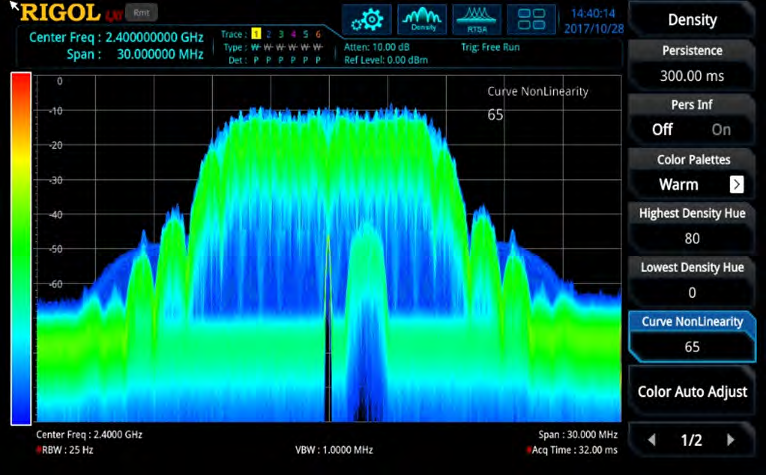766x475 pixels.
Task: Turn Pers Inf Off
Action: coord(662,130)
